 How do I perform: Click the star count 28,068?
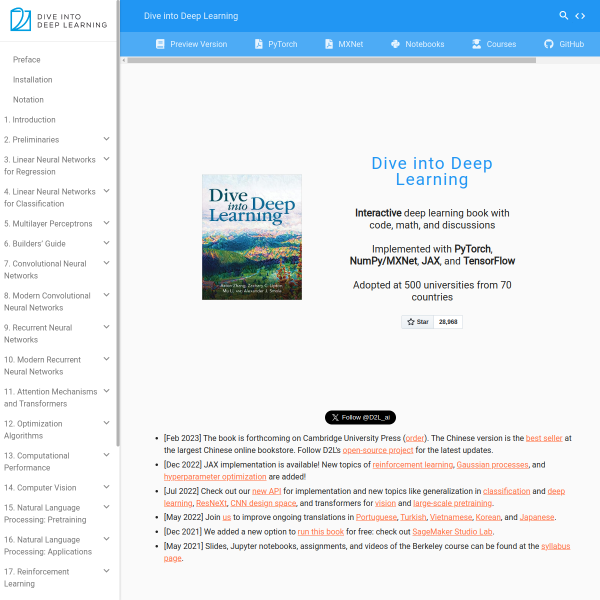448,322
